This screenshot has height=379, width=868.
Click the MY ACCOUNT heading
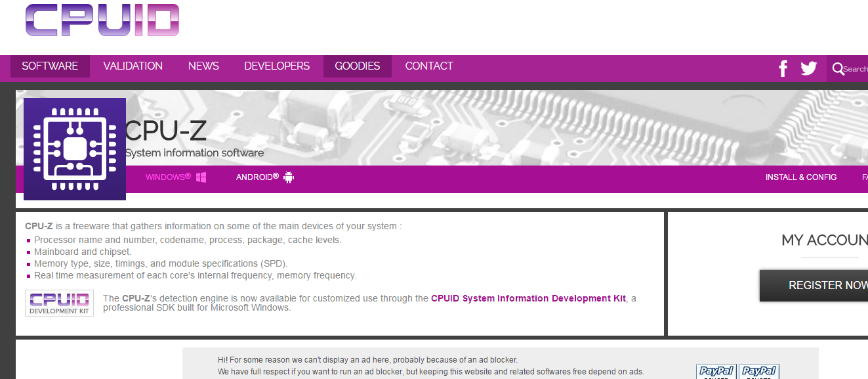point(825,240)
